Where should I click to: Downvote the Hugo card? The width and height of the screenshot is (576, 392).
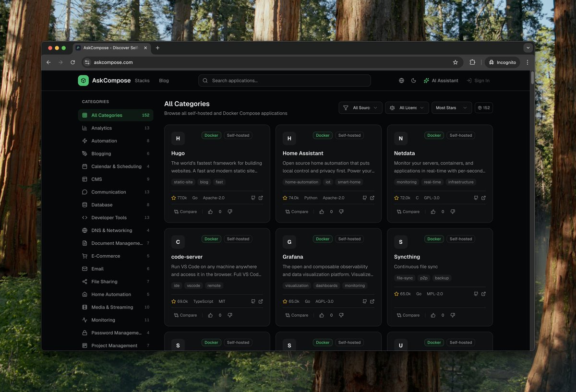pyautogui.click(x=230, y=212)
